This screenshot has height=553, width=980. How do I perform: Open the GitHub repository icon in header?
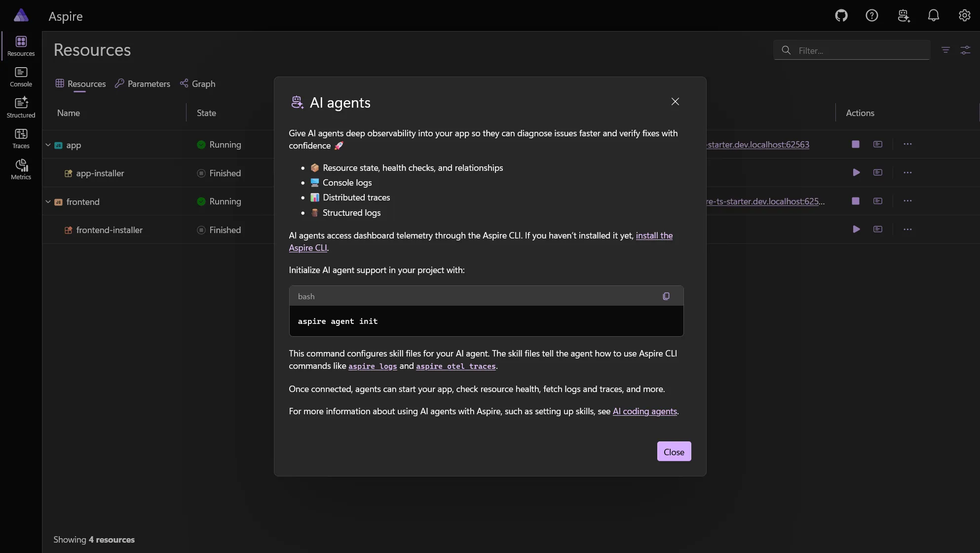[x=841, y=16]
